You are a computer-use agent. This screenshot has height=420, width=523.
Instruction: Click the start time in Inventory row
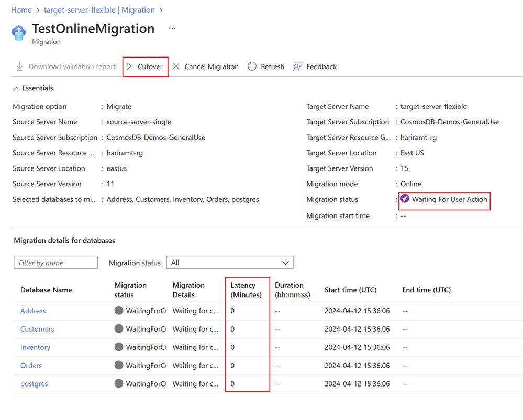(357, 347)
